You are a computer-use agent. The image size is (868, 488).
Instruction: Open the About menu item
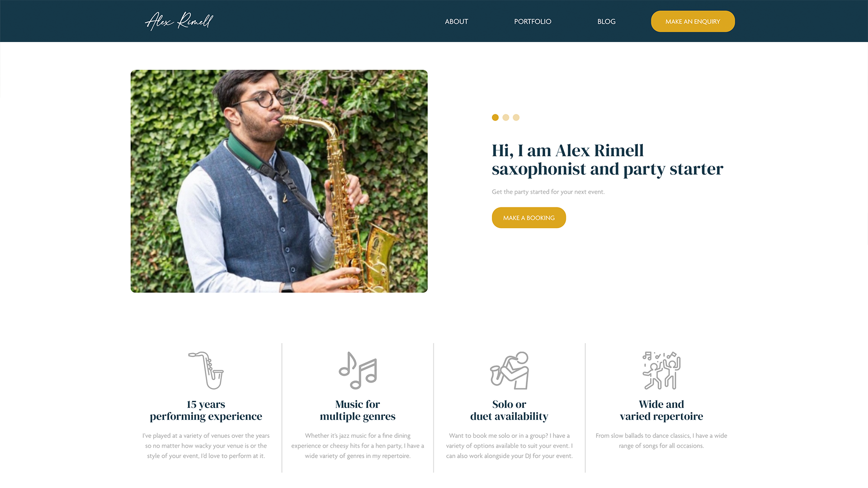pos(456,21)
